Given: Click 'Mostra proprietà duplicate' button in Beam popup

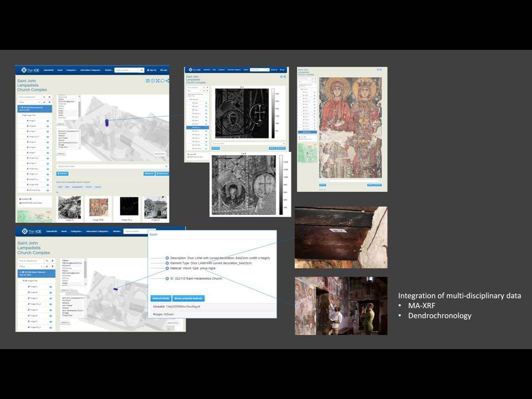Looking at the screenshot, I should [188, 298].
